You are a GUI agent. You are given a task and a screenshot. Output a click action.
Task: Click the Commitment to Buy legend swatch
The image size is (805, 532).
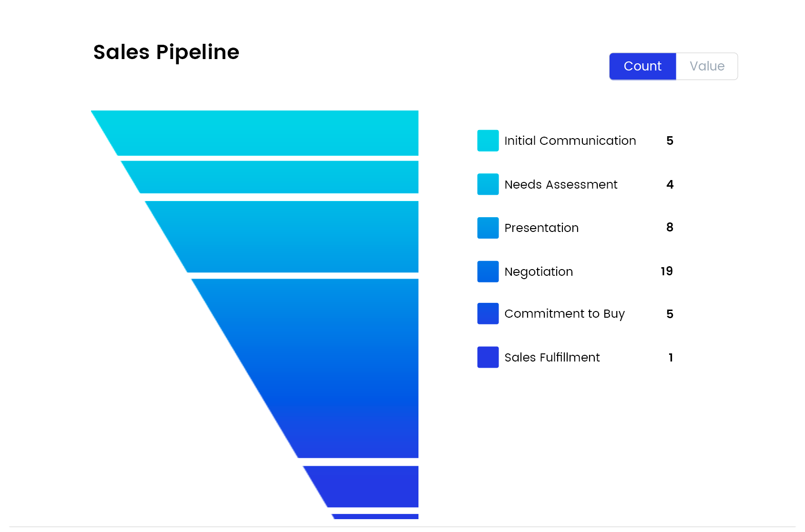487,313
